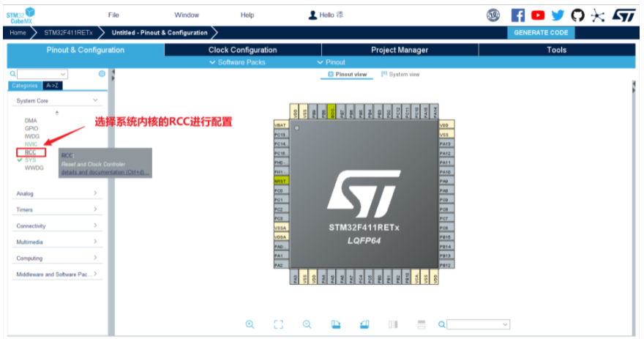Click the peripheral search magnifier icon
The height and width of the screenshot is (339, 644).
point(12,73)
